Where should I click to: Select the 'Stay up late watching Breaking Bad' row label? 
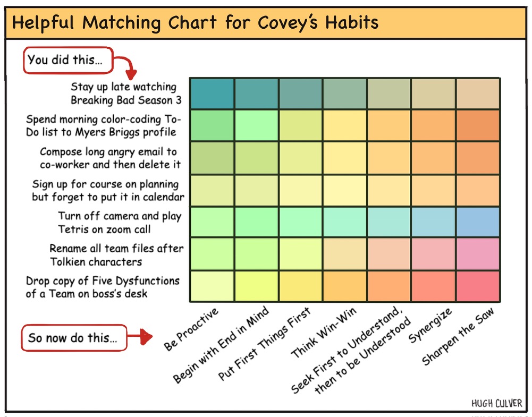point(126,93)
